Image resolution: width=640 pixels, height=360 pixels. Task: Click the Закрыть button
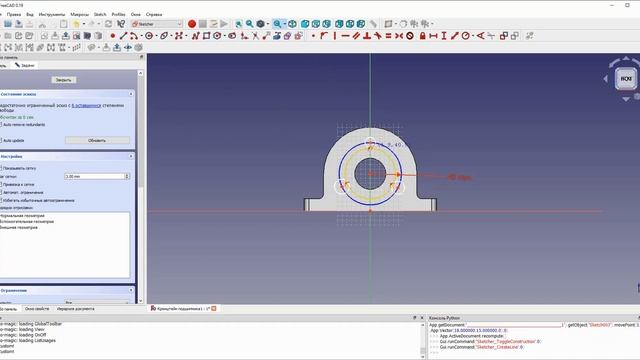pyautogui.click(x=64, y=80)
